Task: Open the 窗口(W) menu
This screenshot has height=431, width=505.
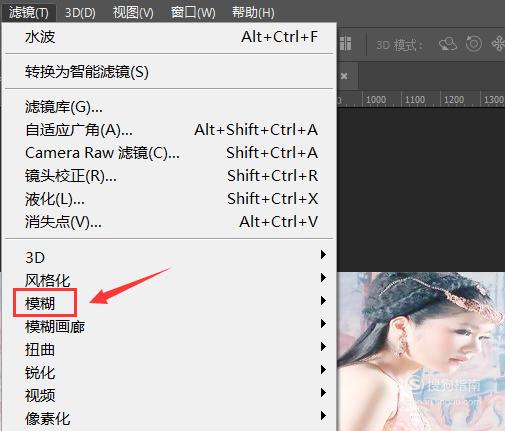Action: click(193, 13)
